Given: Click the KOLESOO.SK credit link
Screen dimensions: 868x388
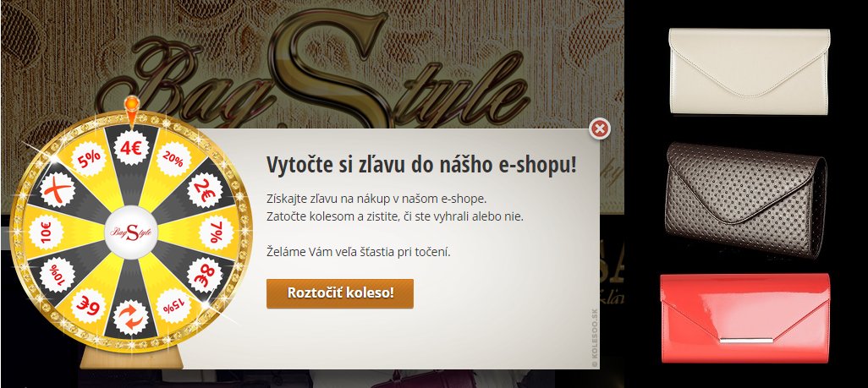Looking at the screenshot, I should pos(595,338).
